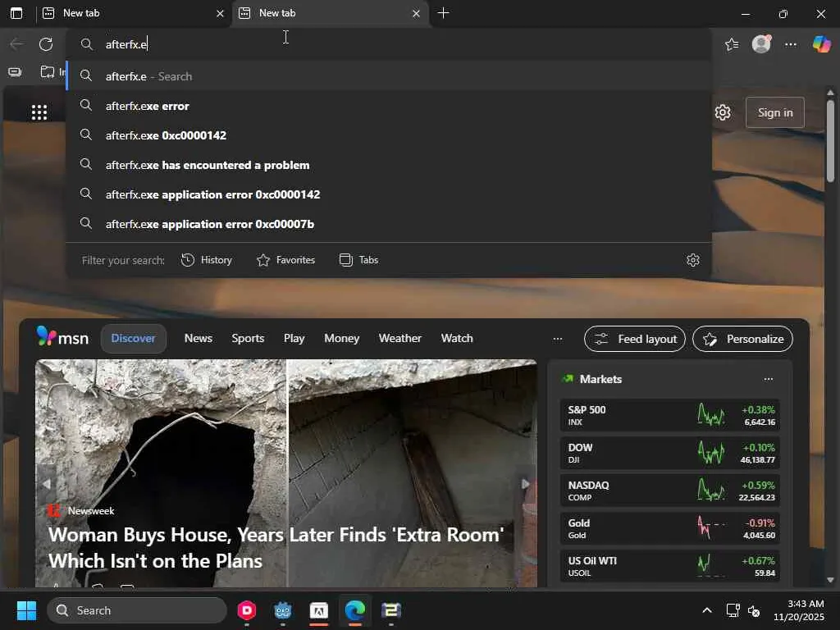Filter search by History
The image size is (840, 630).
[x=207, y=260]
